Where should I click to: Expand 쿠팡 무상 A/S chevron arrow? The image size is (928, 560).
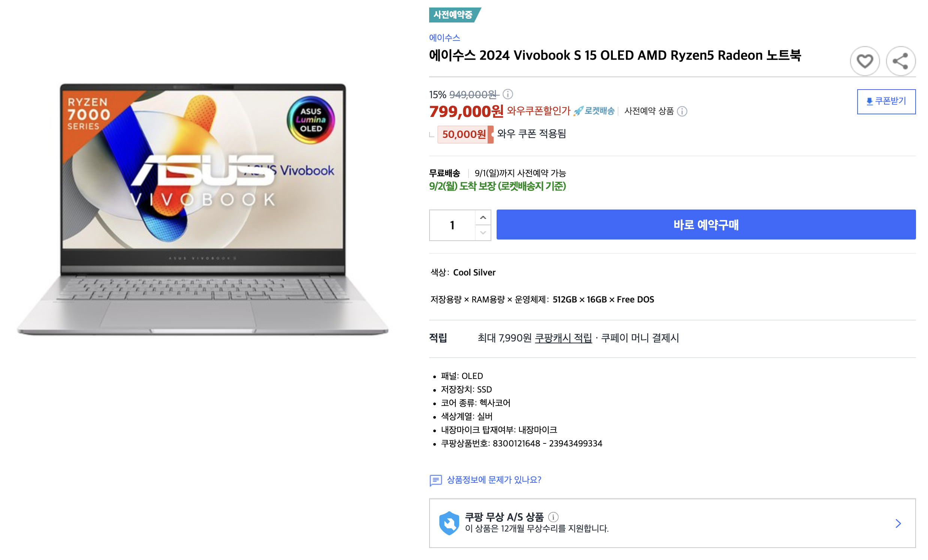point(898,523)
